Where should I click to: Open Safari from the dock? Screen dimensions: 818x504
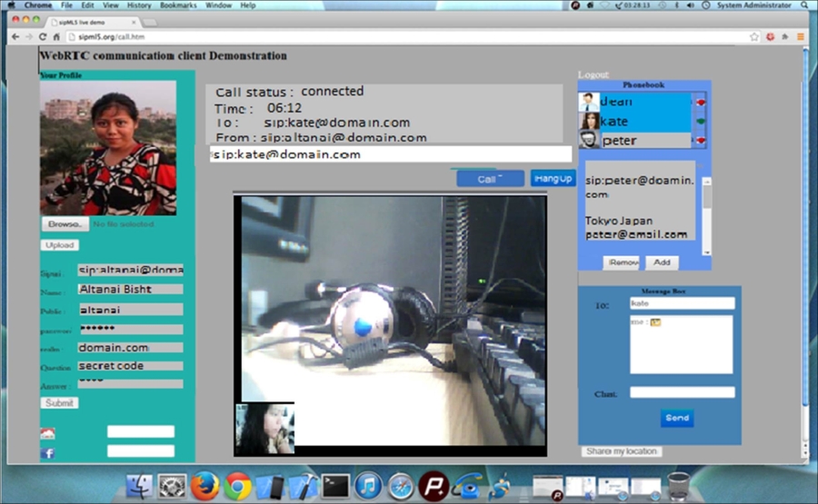tap(401, 486)
